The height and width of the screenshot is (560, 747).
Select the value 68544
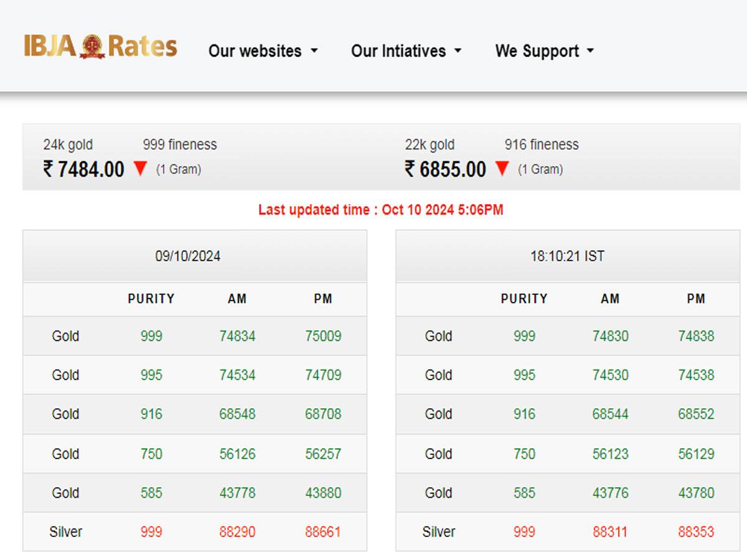tap(610, 414)
